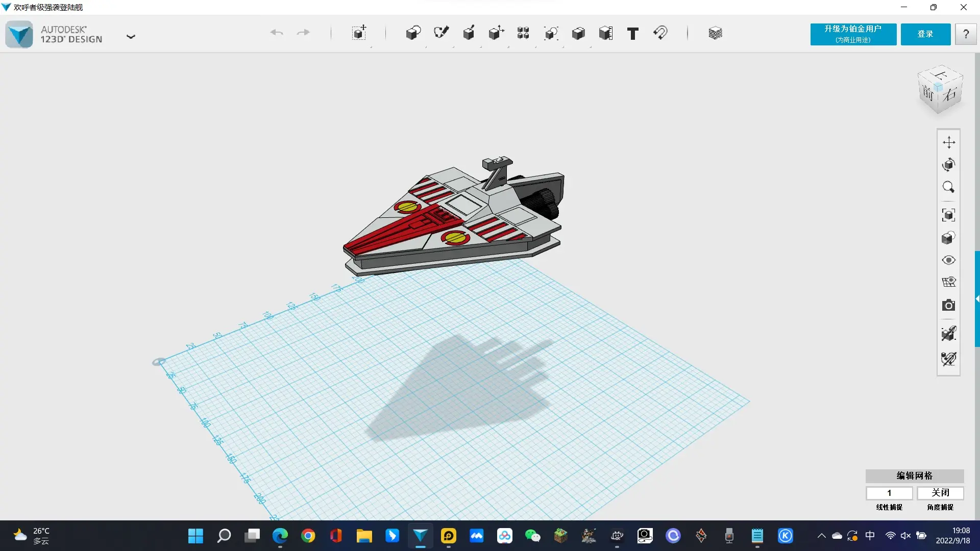Open the Transform tool
The height and width of the screenshot is (551, 980).
(359, 33)
